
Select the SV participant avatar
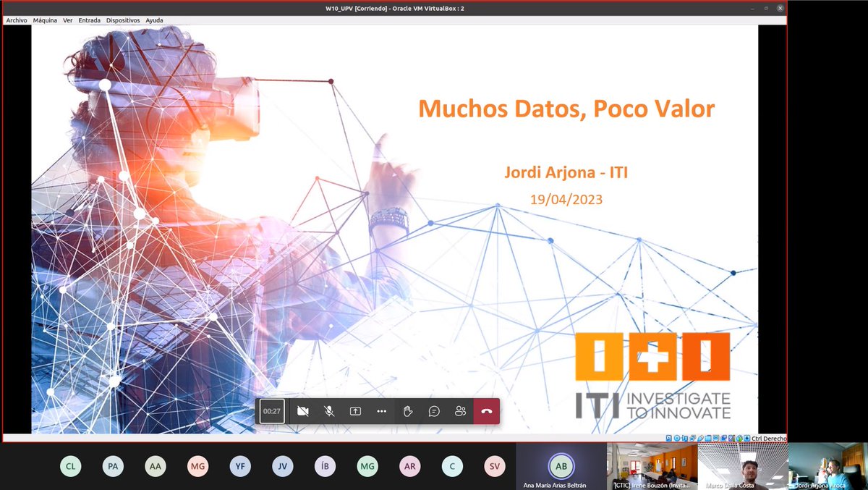point(495,467)
